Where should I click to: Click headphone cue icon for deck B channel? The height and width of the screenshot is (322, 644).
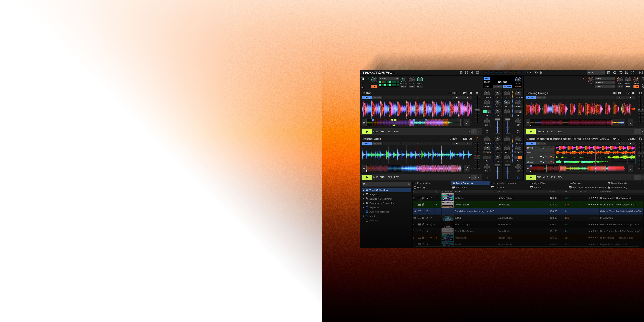coord(518,131)
